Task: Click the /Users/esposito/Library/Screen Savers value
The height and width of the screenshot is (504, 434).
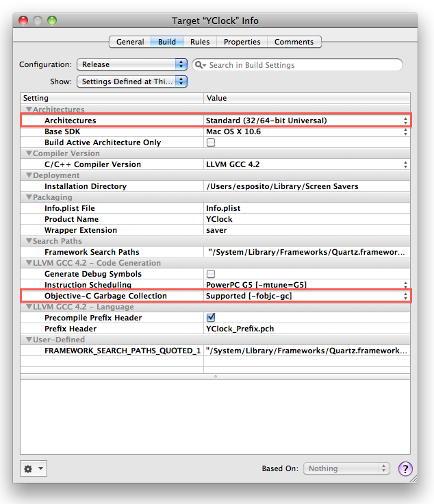Action: coord(282,186)
